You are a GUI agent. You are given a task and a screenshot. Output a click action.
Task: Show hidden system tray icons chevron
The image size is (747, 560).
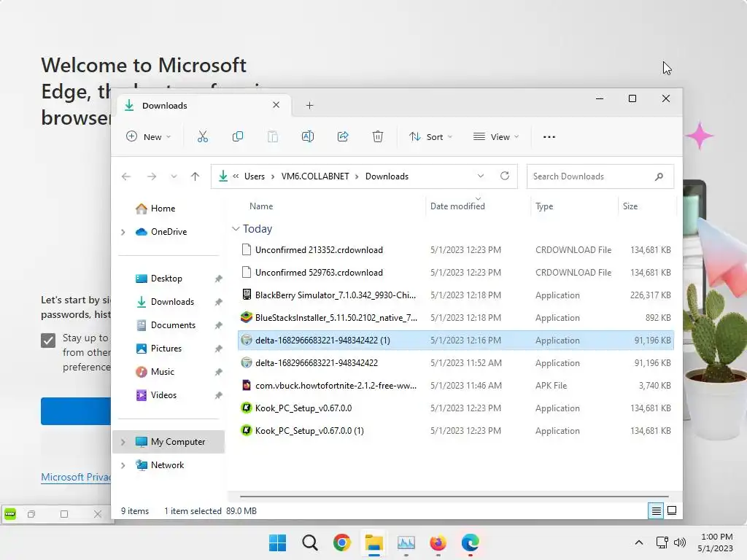click(639, 542)
